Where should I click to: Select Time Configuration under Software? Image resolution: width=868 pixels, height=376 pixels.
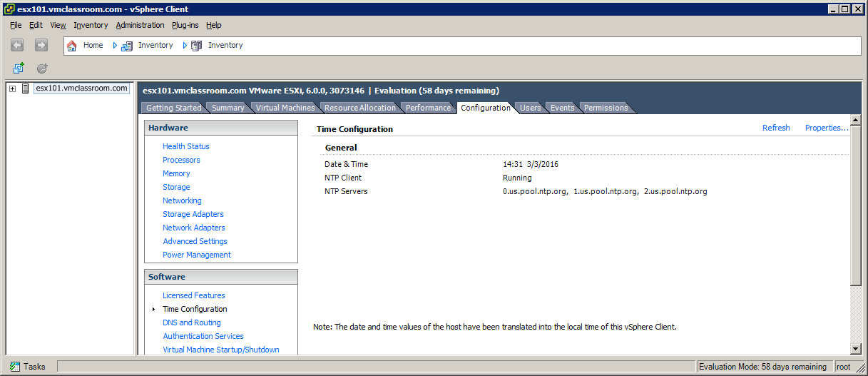pos(195,309)
